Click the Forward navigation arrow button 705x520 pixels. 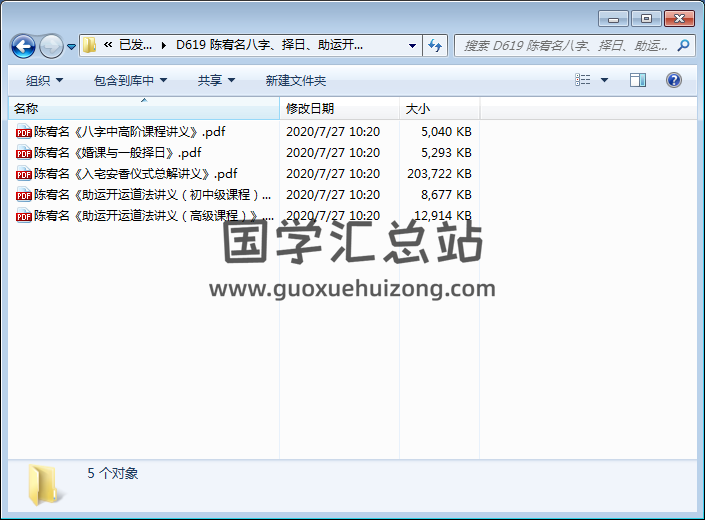tap(51, 46)
